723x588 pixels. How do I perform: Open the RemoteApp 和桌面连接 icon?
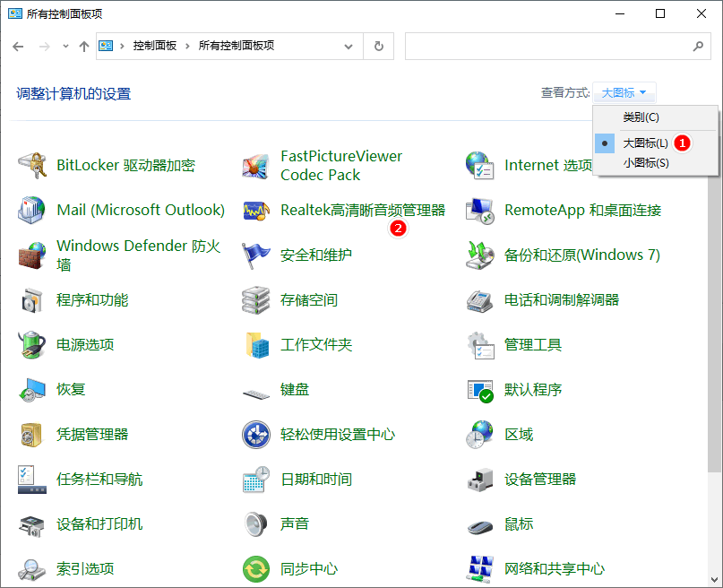coord(480,211)
